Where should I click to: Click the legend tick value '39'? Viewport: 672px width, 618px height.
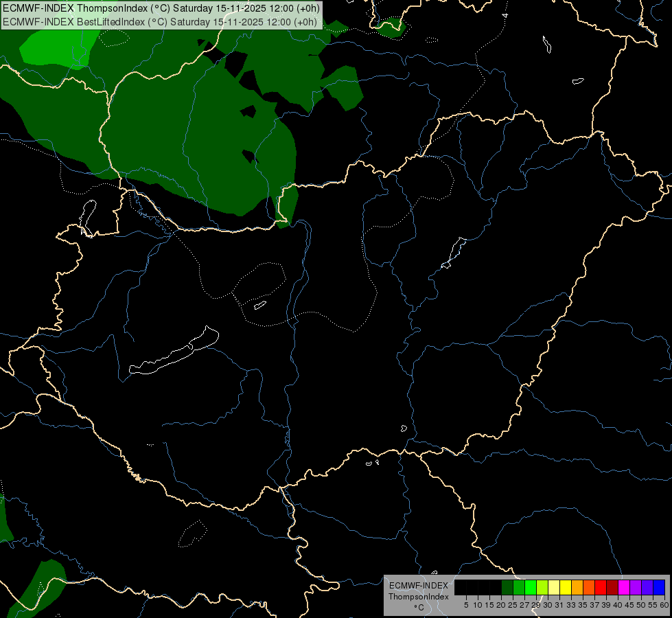tap(606, 605)
